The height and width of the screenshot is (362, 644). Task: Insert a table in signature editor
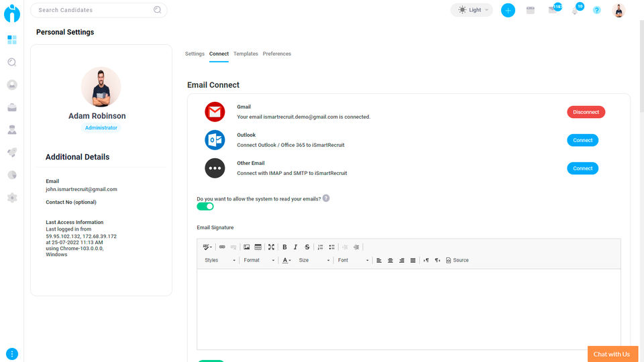pyautogui.click(x=258, y=247)
